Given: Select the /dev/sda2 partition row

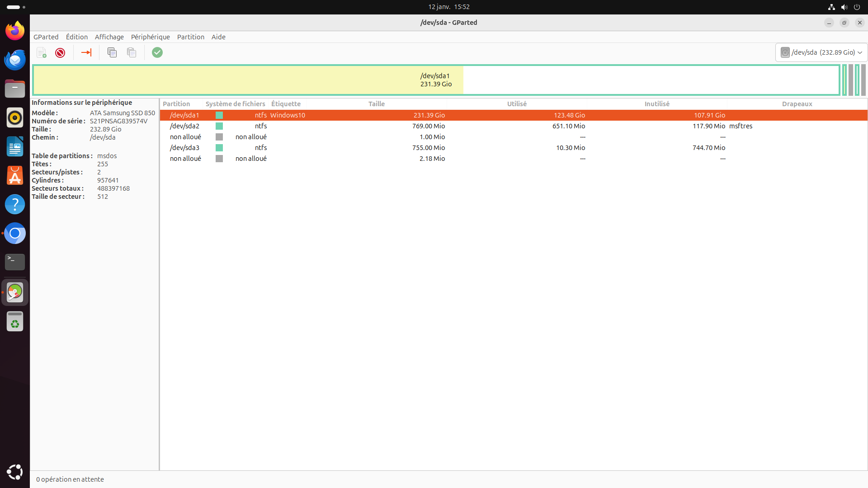Looking at the screenshot, I should (x=184, y=126).
